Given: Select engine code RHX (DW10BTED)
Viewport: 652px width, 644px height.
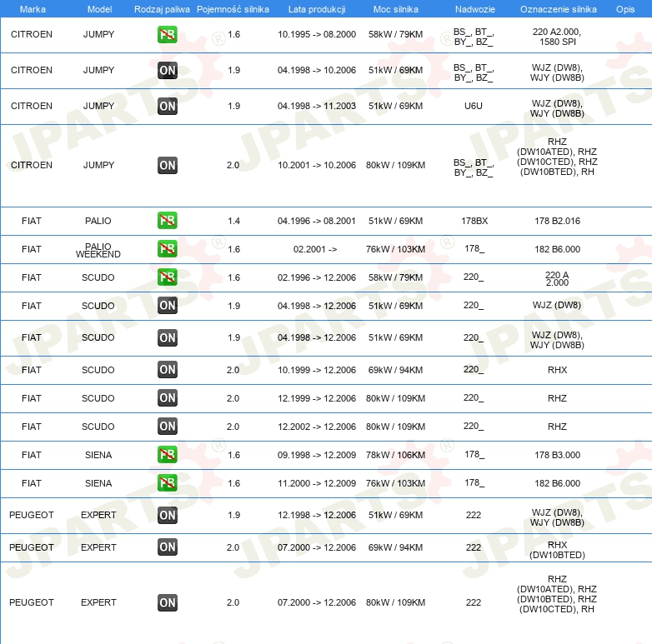Looking at the screenshot, I should pos(557,550).
